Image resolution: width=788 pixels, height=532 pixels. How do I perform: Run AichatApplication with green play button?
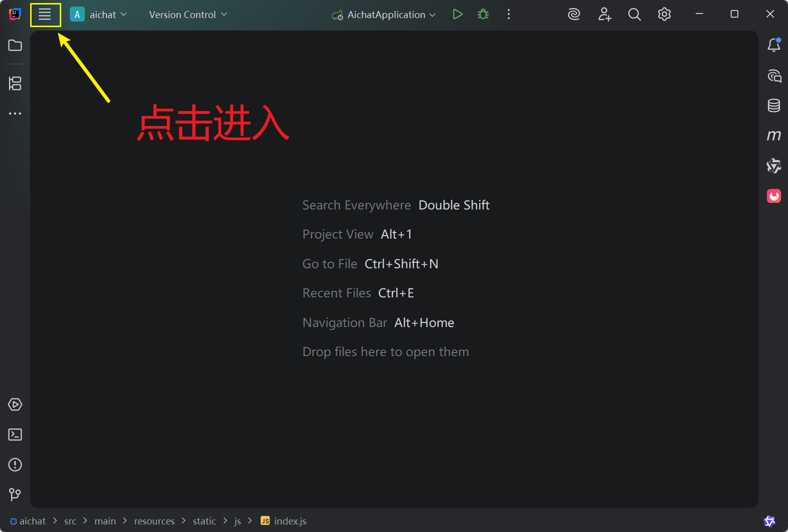click(457, 15)
